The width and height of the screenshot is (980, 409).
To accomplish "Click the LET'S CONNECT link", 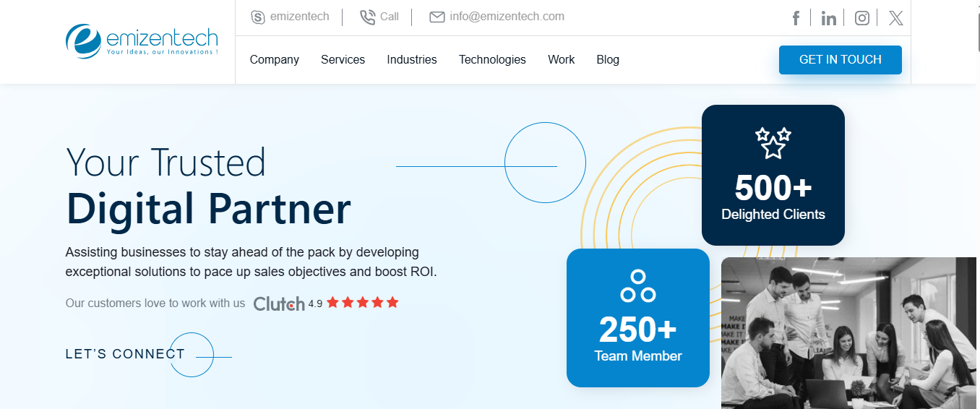I will pyautogui.click(x=125, y=354).
